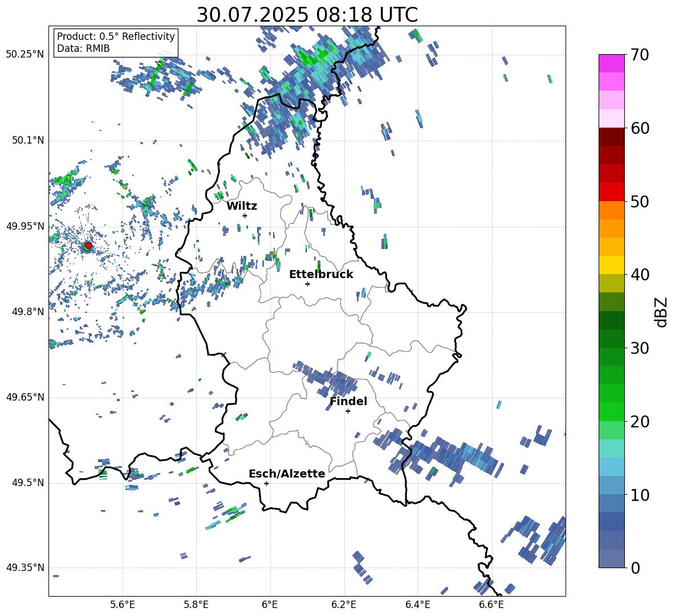
Task: Click the Findel station label
Action: (x=348, y=401)
